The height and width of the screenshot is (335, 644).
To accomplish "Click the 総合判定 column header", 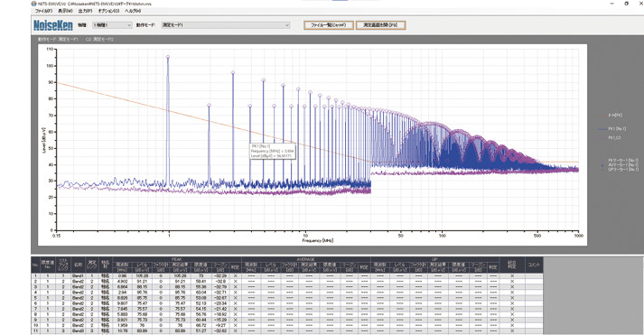I will (x=512, y=265).
